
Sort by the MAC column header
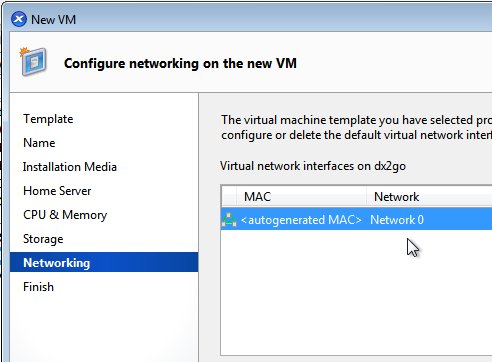click(x=301, y=197)
